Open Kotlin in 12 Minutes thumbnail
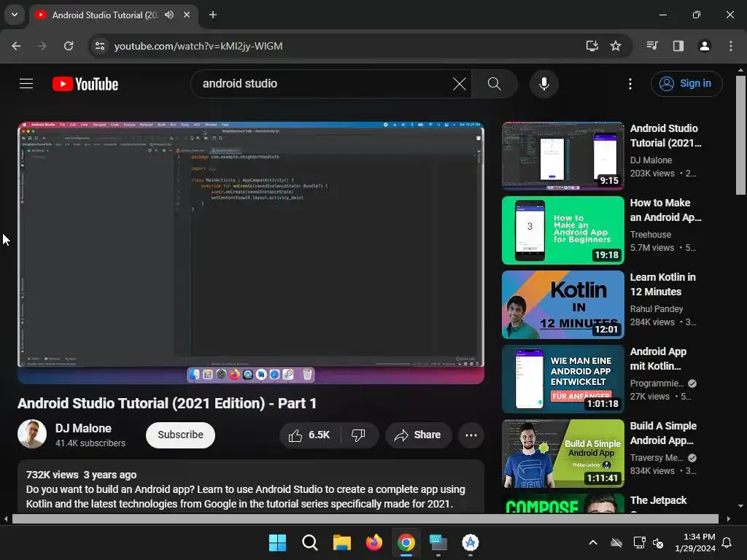The image size is (747, 560). click(562, 305)
